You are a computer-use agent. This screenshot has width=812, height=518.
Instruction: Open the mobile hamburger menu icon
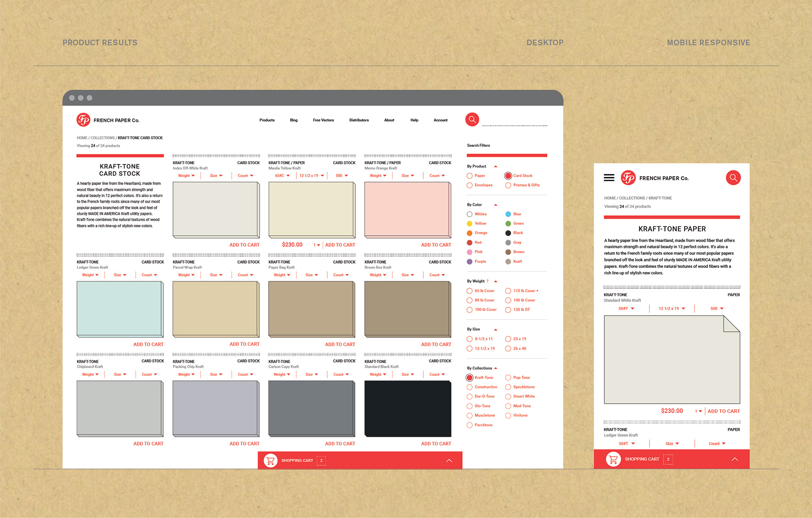609,178
